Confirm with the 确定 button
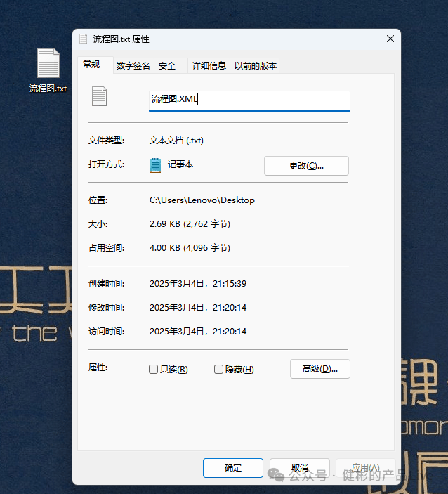This screenshot has height=494, width=448. click(233, 468)
